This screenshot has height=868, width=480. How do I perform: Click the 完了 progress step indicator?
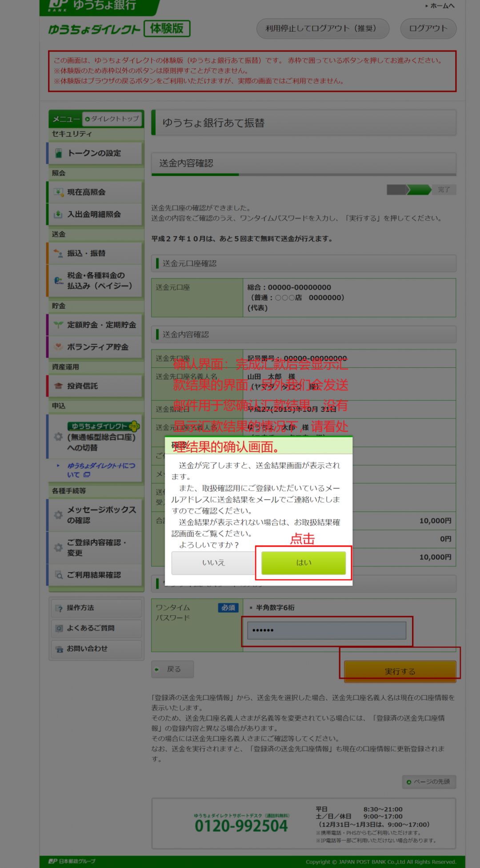click(x=444, y=190)
